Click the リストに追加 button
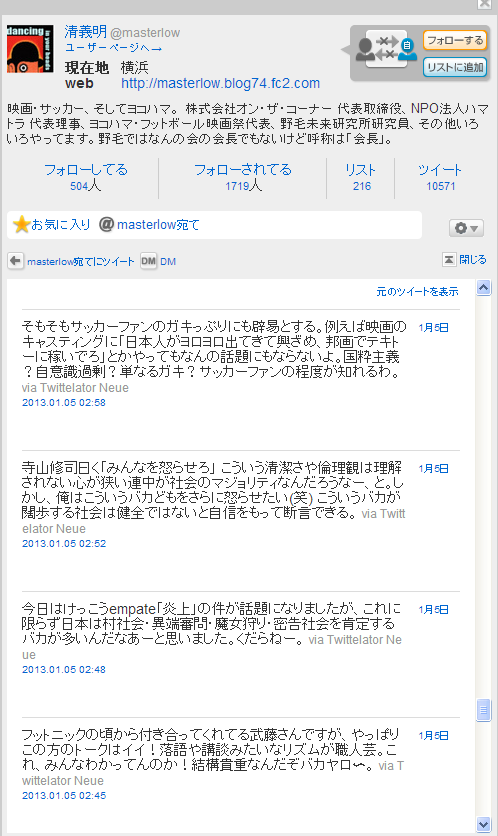 (x=455, y=67)
